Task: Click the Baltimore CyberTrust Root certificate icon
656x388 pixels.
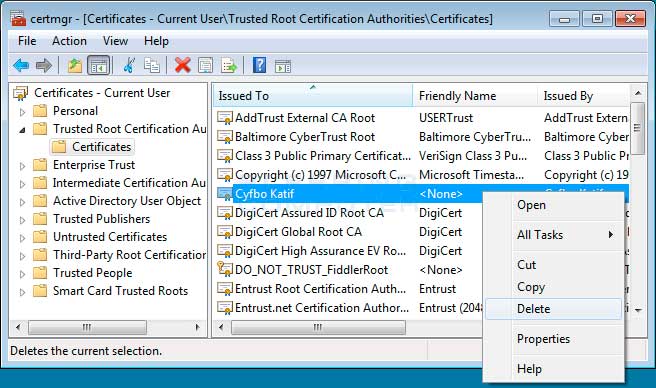Action: [225, 137]
